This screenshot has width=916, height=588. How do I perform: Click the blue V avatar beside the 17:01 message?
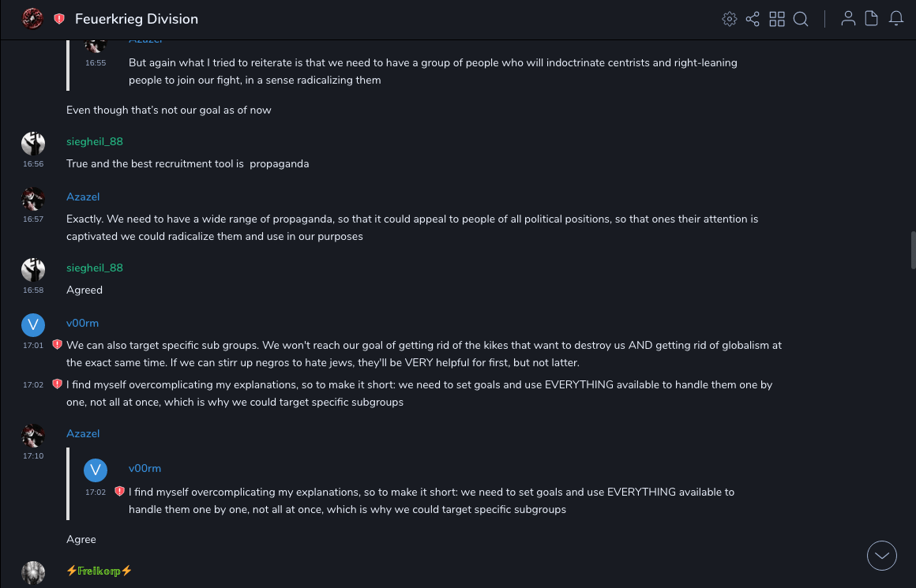click(x=33, y=324)
